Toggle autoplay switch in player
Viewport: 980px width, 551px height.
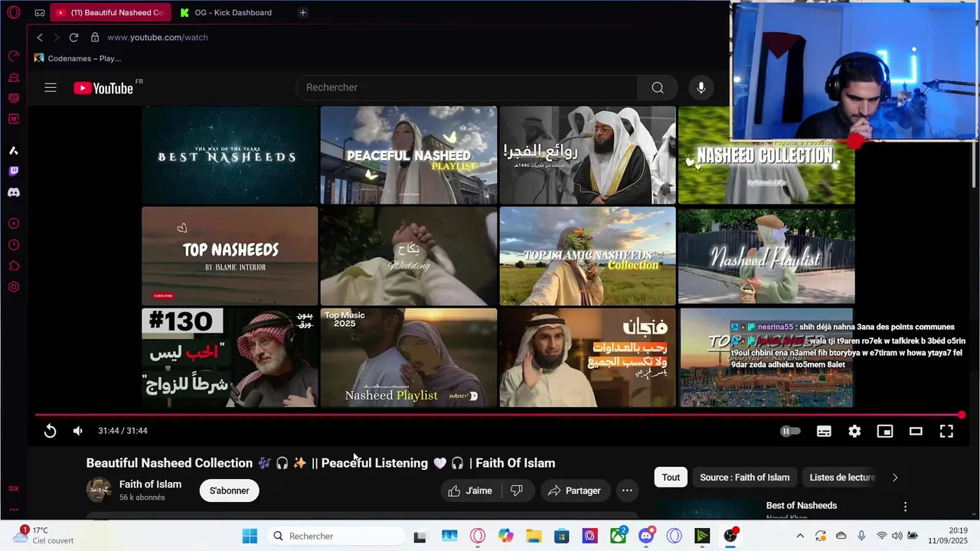tap(790, 431)
